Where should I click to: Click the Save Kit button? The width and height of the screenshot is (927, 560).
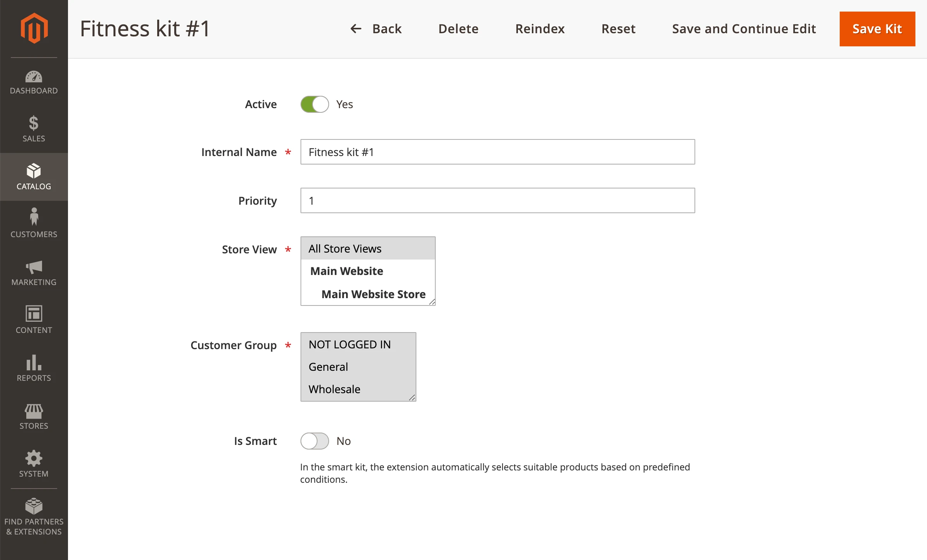(877, 29)
